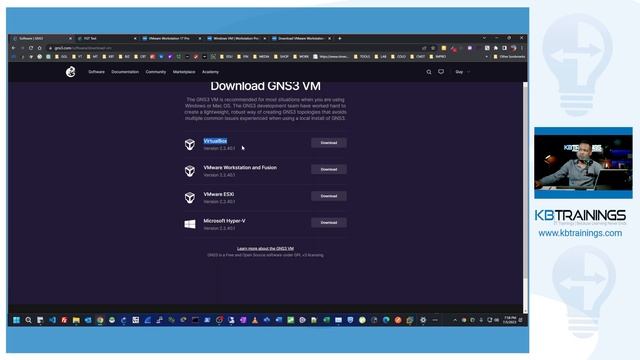Open the Community nav item
The image size is (640, 360).
click(x=156, y=72)
